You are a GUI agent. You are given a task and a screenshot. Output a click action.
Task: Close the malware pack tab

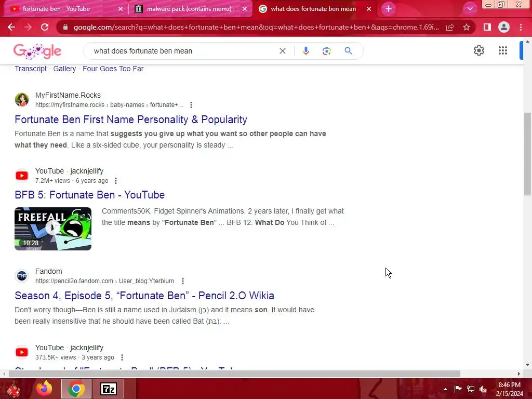tap(245, 9)
